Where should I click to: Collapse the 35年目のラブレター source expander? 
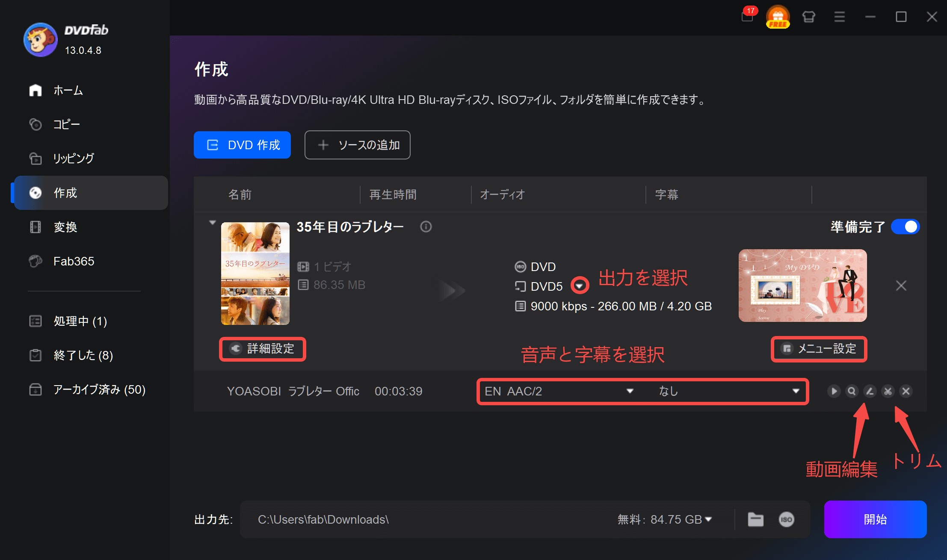click(212, 223)
